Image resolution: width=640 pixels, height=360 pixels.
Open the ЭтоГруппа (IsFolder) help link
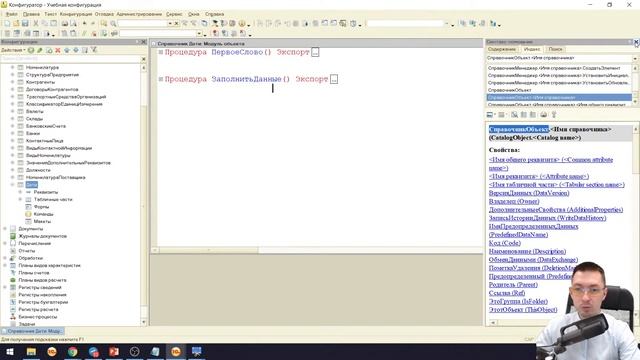coord(518,301)
